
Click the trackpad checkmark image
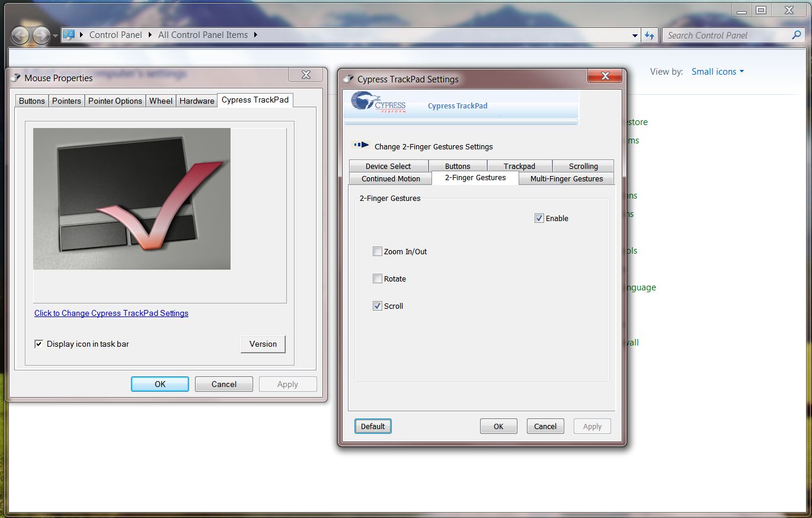[132, 199]
